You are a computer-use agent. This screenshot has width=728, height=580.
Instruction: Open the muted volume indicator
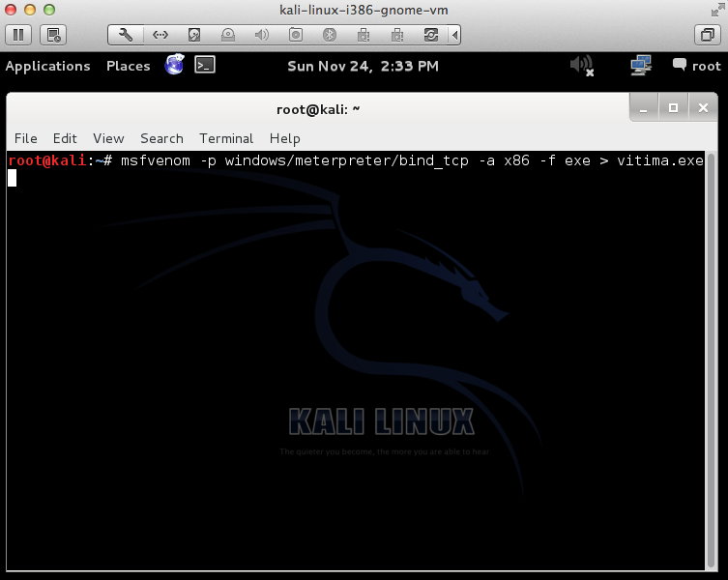point(582,66)
